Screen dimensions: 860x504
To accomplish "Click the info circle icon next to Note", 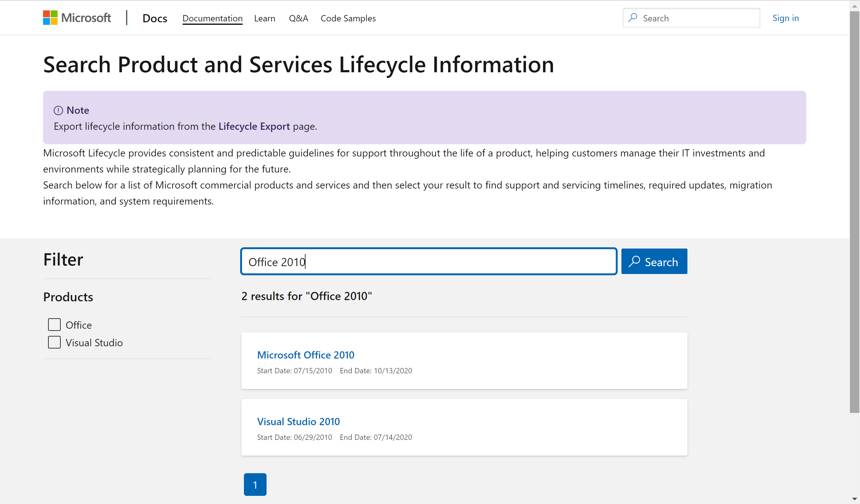I will pos(58,110).
